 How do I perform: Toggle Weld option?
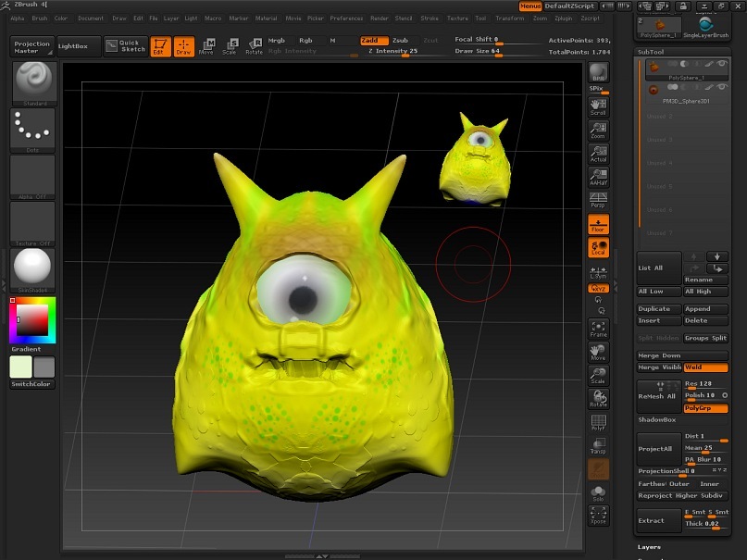(705, 367)
